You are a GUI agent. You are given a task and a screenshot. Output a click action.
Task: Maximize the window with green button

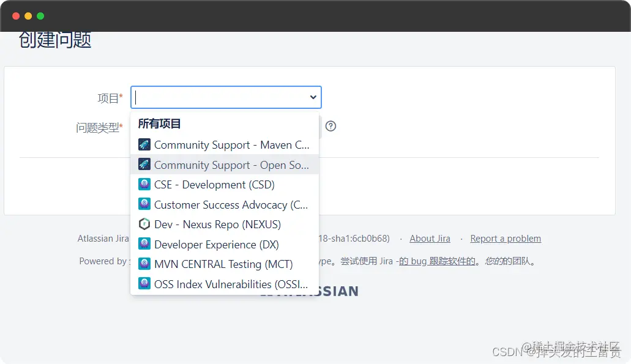click(40, 16)
